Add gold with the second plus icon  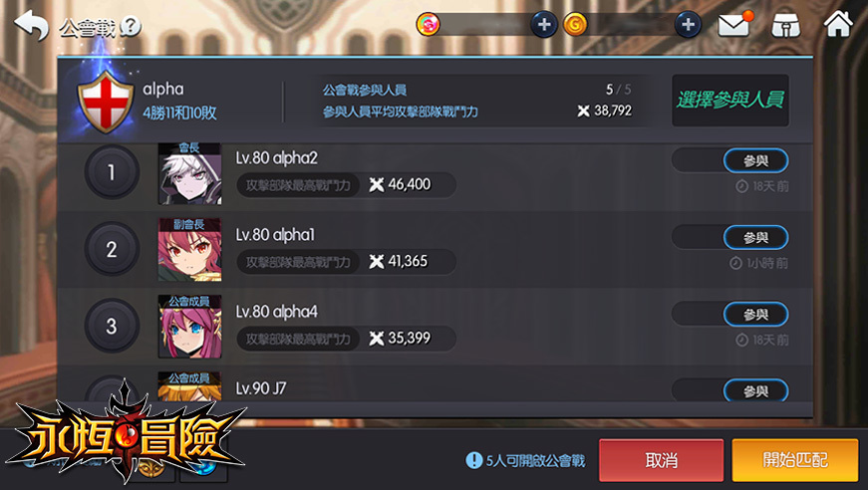688,25
